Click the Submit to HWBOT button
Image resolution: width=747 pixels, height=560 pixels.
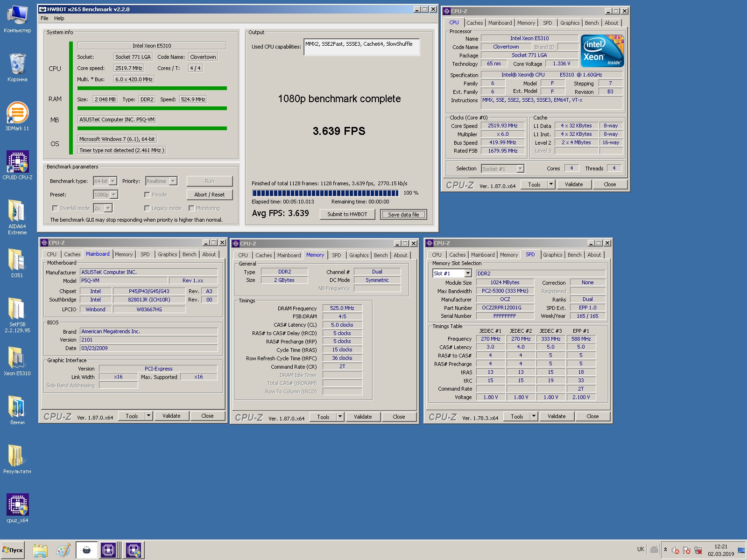pyautogui.click(x=347, y=214)
